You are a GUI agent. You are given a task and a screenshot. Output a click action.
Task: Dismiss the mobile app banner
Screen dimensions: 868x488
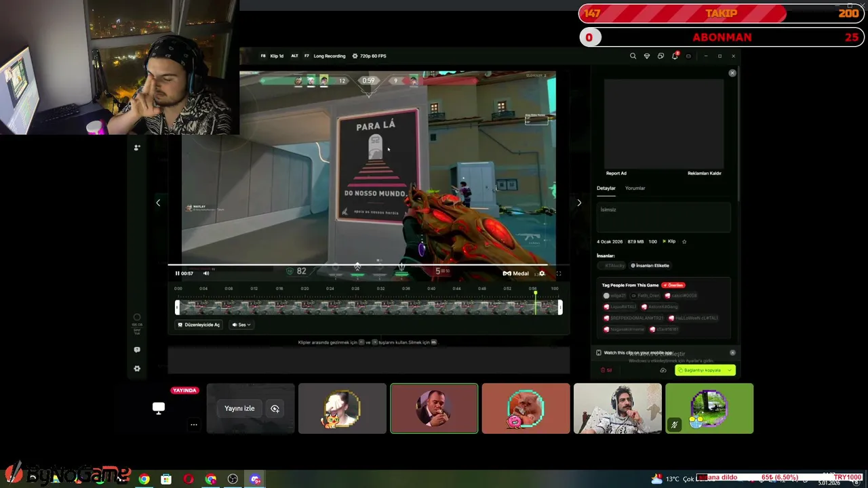click(x=732, y=352)
